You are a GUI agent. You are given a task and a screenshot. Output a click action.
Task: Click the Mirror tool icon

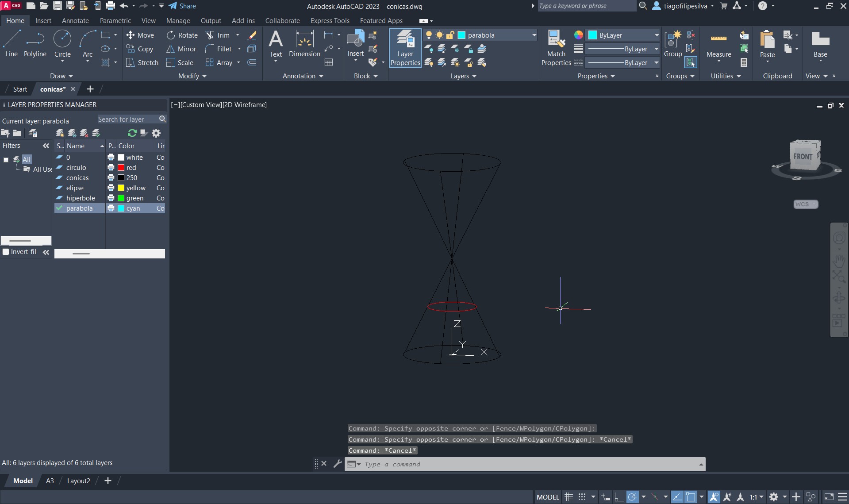[x=170, y=49]
